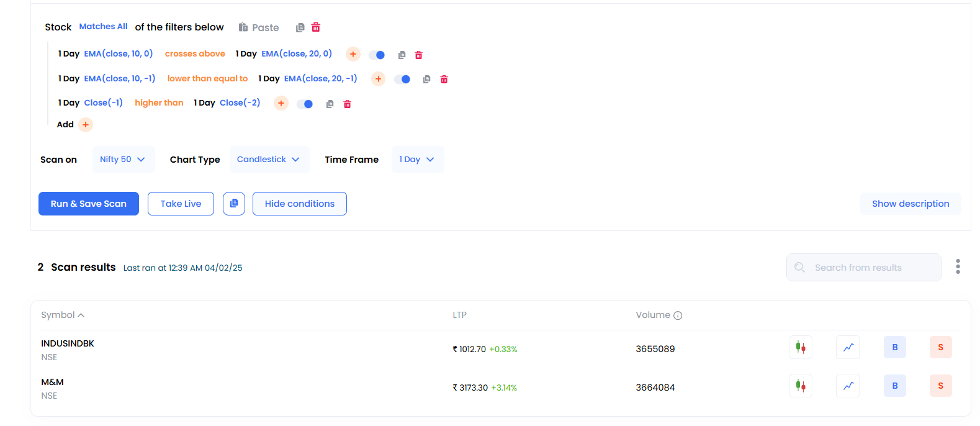Change the crosses above operator

[x=195, y=54]
